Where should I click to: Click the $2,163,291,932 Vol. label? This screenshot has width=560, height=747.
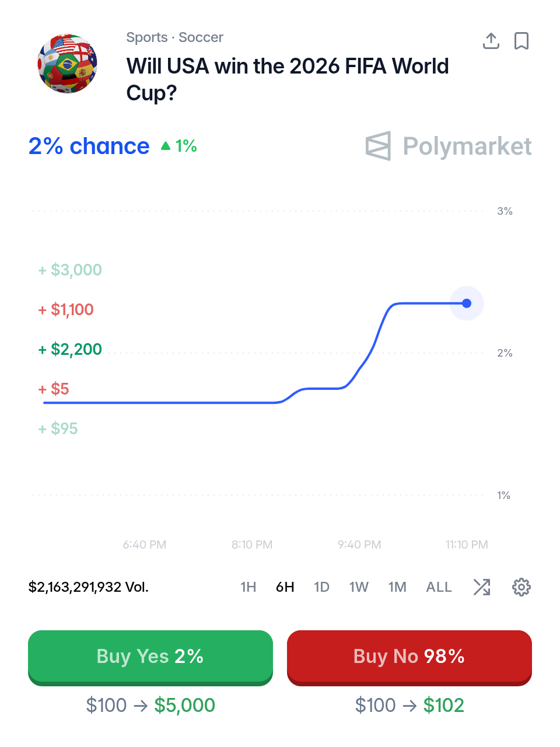[x=89, y=587]
